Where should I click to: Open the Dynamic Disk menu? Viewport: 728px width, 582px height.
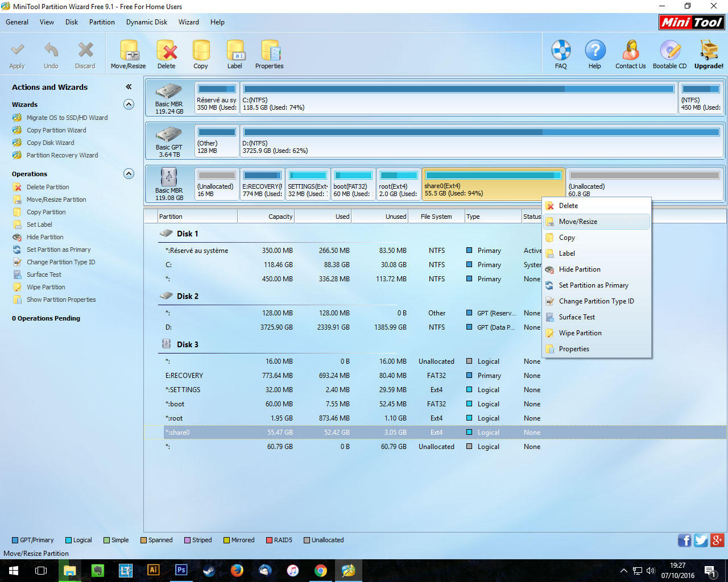tap(147, 22)
